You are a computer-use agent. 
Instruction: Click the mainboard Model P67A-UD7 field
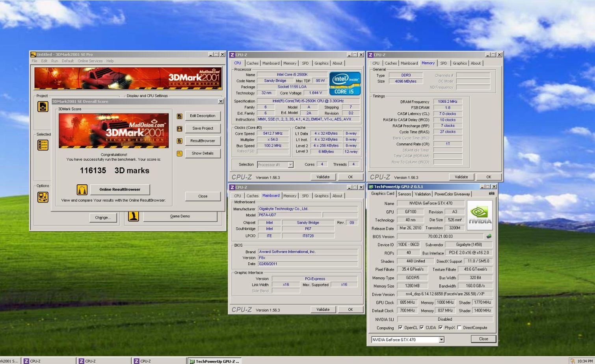[290, 215]
